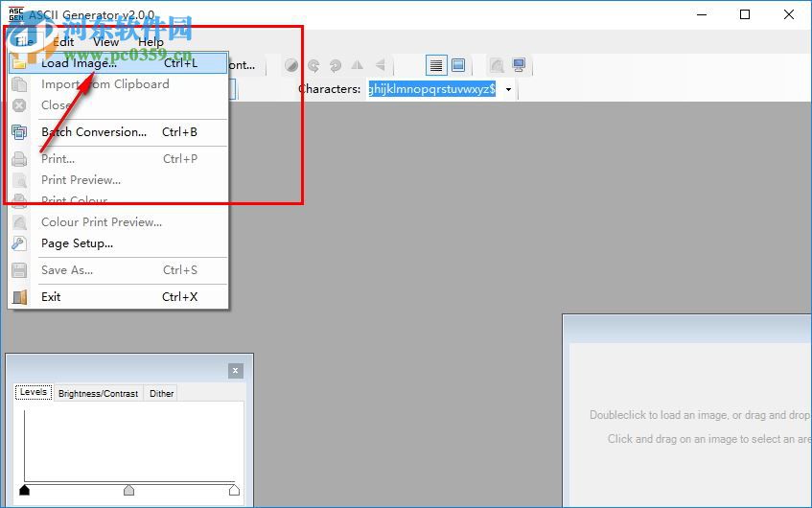Click the white point levels slider
The image size is (812, 508).
click(x=234, y=490)
